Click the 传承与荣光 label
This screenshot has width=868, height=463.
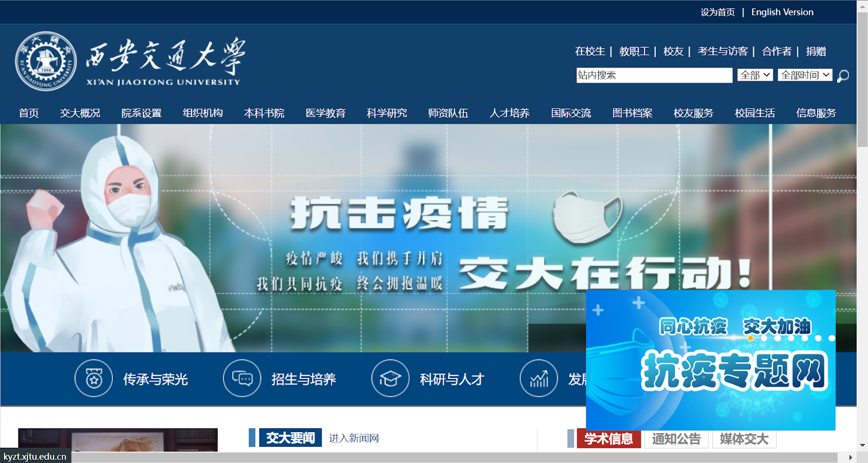155,379
